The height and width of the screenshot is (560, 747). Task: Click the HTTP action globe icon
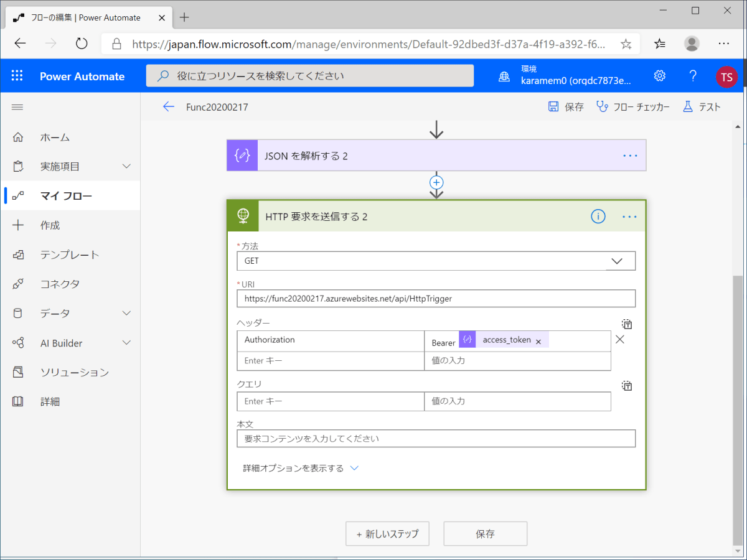click(243, 216)
